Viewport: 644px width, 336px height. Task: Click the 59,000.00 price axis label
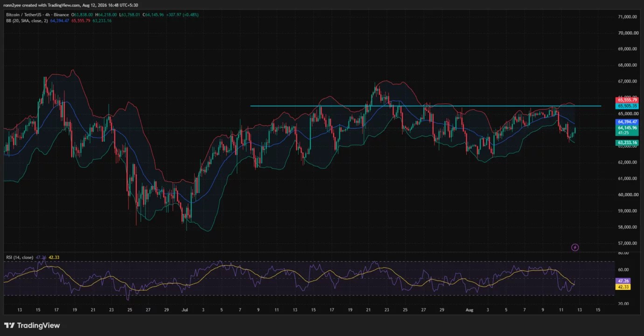click(x=627, y=211)
